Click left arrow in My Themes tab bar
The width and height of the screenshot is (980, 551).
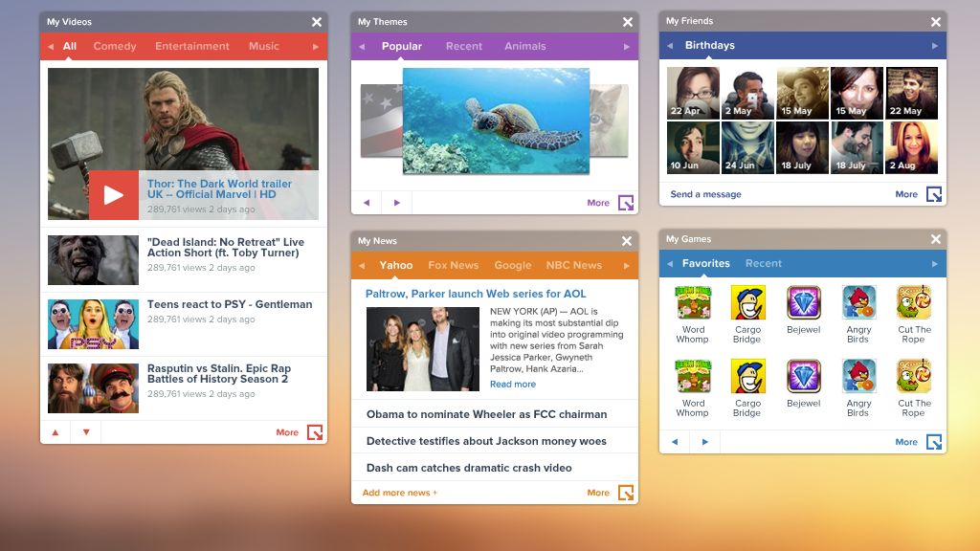coord(362,46)
